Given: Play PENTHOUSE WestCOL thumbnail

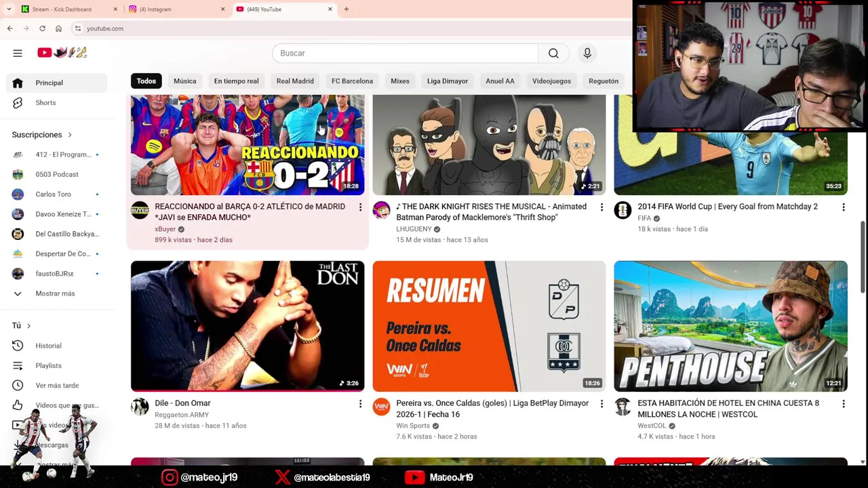Looking at the screenshot, I should pos(730,326).
